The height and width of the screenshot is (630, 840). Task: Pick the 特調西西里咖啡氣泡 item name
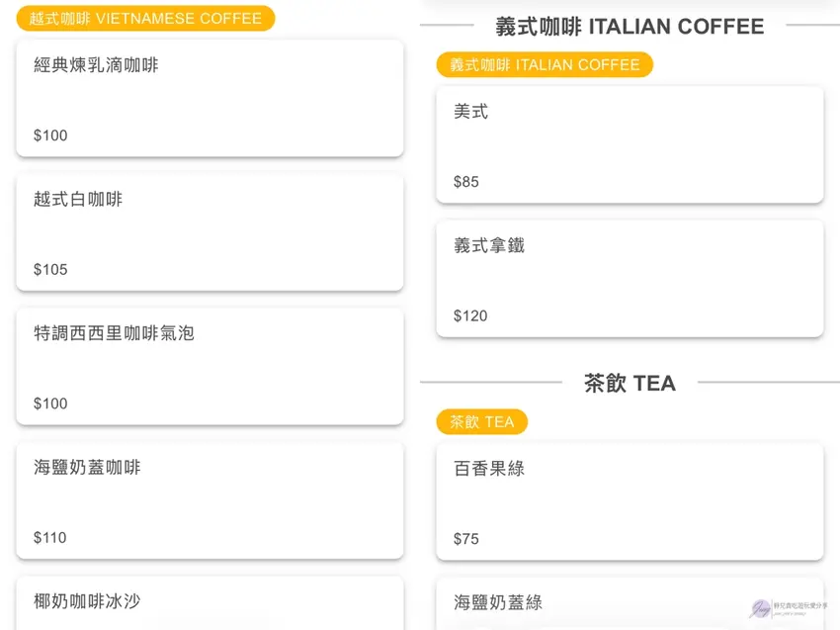click(x=114, y=333)
